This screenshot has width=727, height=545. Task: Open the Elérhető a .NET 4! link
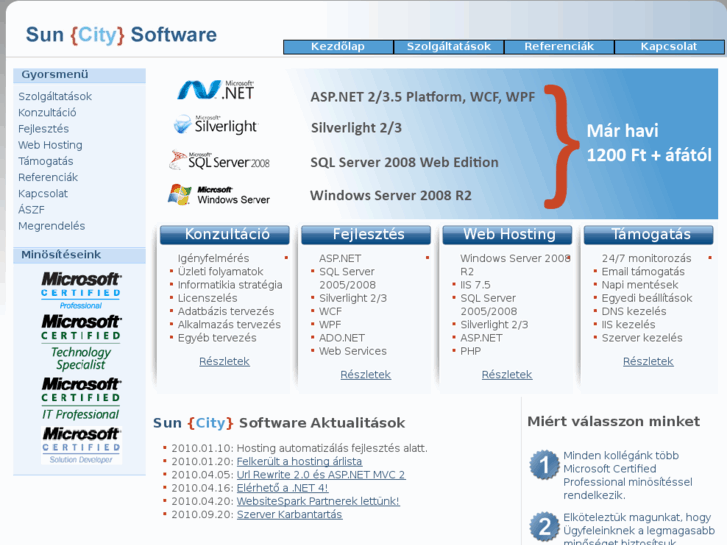click(x=282, y=488)
